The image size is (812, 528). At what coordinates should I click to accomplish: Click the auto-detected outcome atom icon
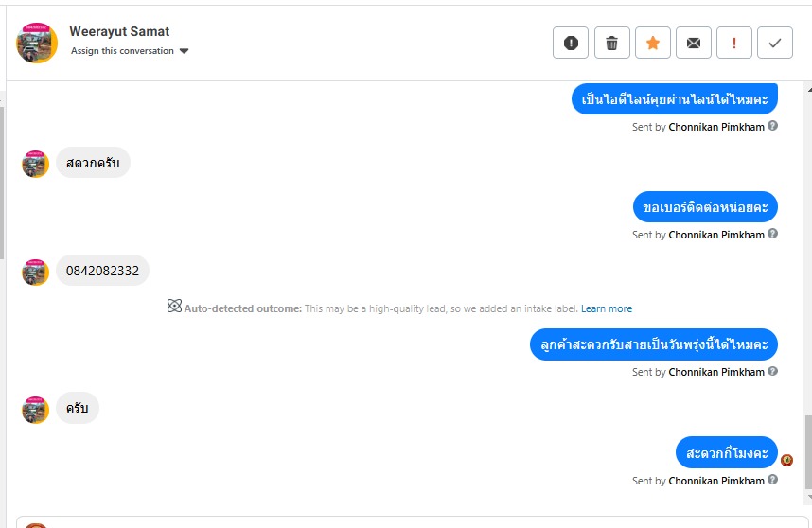[174, 306]
